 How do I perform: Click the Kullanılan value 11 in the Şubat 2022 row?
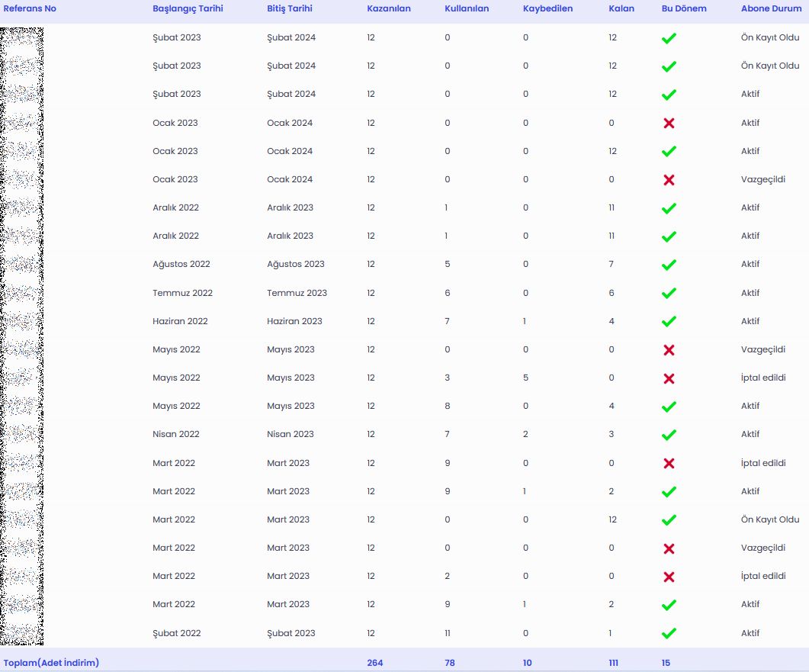coord(448,633)
